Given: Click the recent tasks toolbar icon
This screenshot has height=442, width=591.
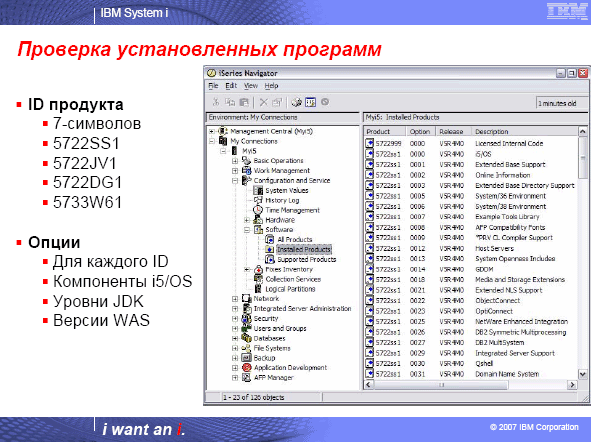Looking at the screenshot, I should (311, 102).
